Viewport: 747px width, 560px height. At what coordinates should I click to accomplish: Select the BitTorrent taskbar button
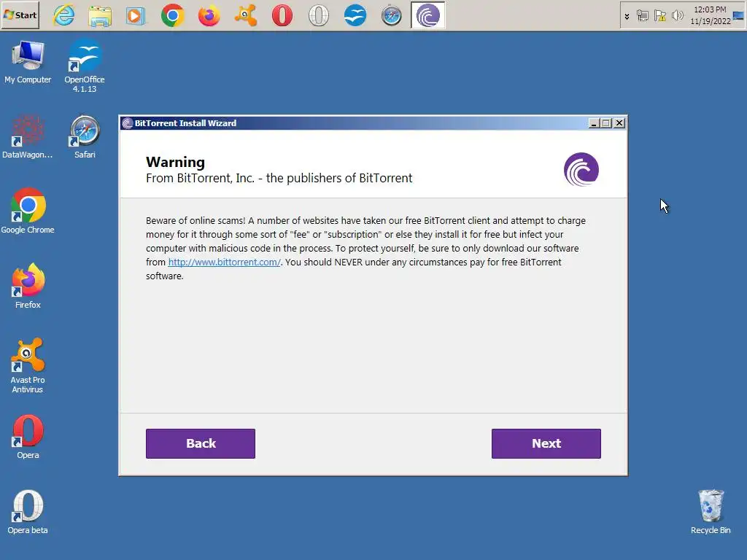coord(427,16)
